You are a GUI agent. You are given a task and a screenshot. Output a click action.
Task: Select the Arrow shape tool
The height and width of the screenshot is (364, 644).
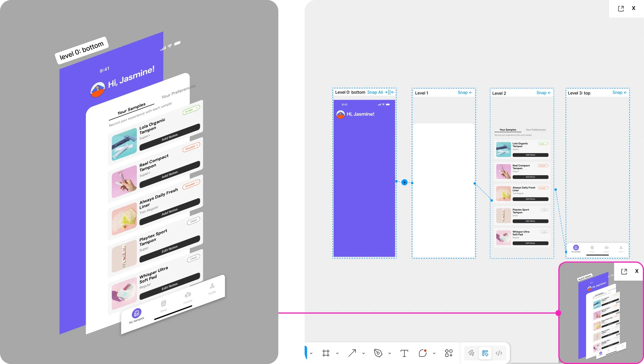(352, 353)
